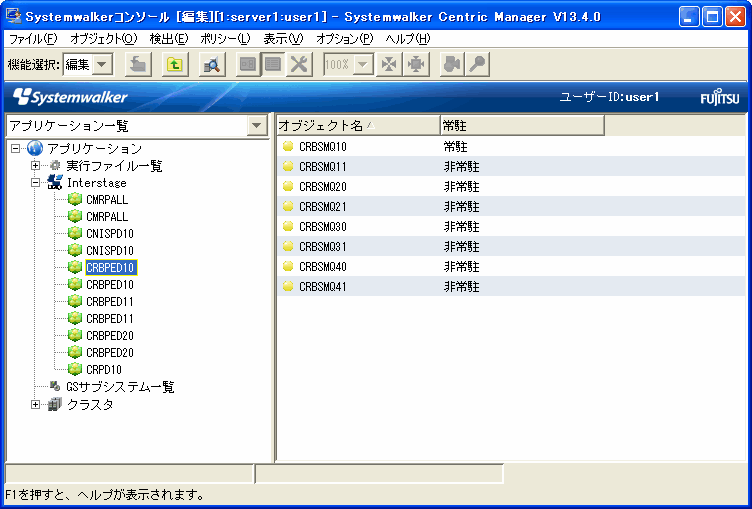Image resolution: width=752 pixels, height=509 pixels.
Task: Click the grayed magnifier icon at toolbar end
Action: [477, 64]
